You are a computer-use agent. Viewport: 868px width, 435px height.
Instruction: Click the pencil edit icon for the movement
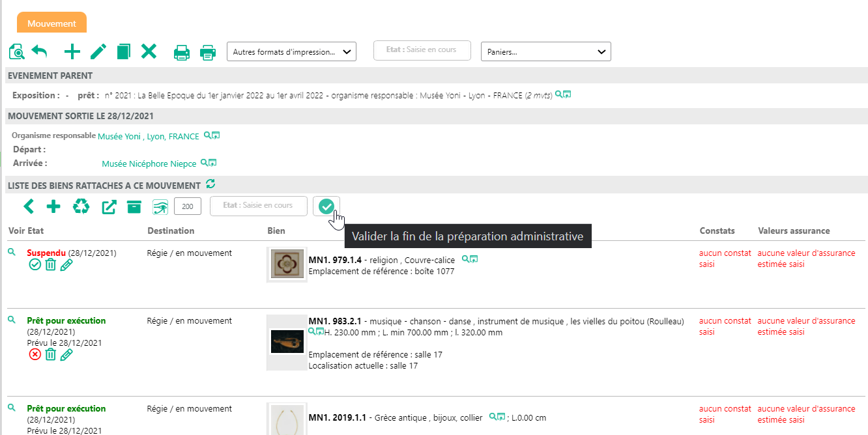point(98,51)
